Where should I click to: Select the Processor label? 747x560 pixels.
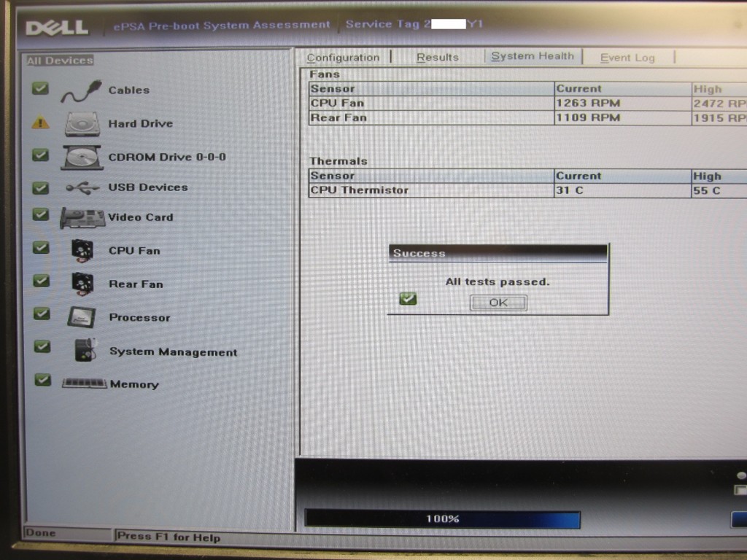[x=139, y=317]
